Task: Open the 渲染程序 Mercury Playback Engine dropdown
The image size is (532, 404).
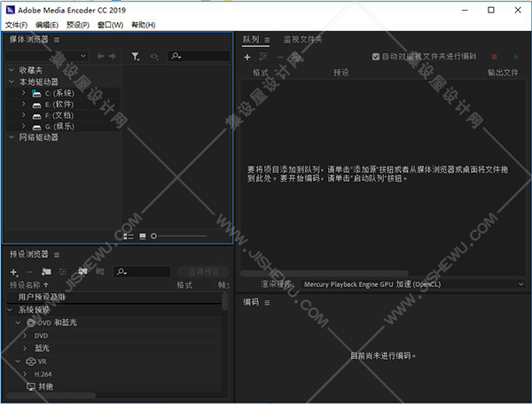Action: tap(413, 284)
